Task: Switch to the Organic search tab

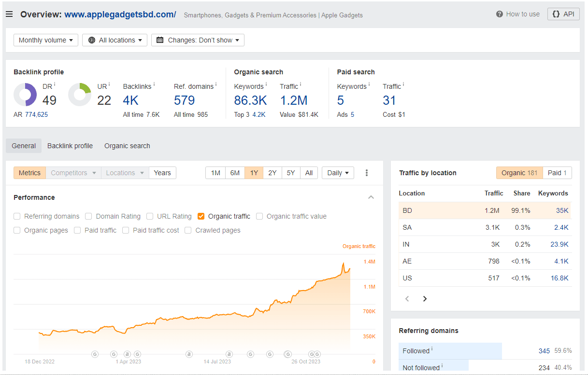Action: click(x=127, y=146)
